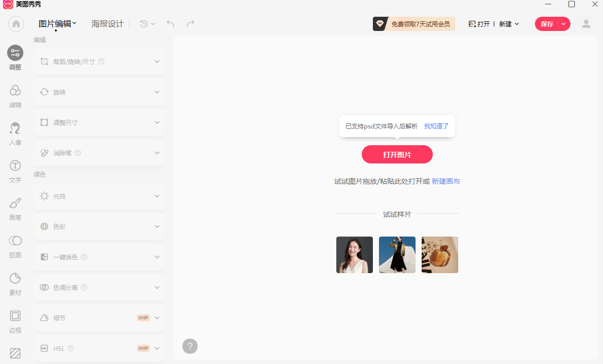The image size is (603, 364).
Task: Select the 调整 (Adjust) tool in sidebar
Action: [15, 57]
